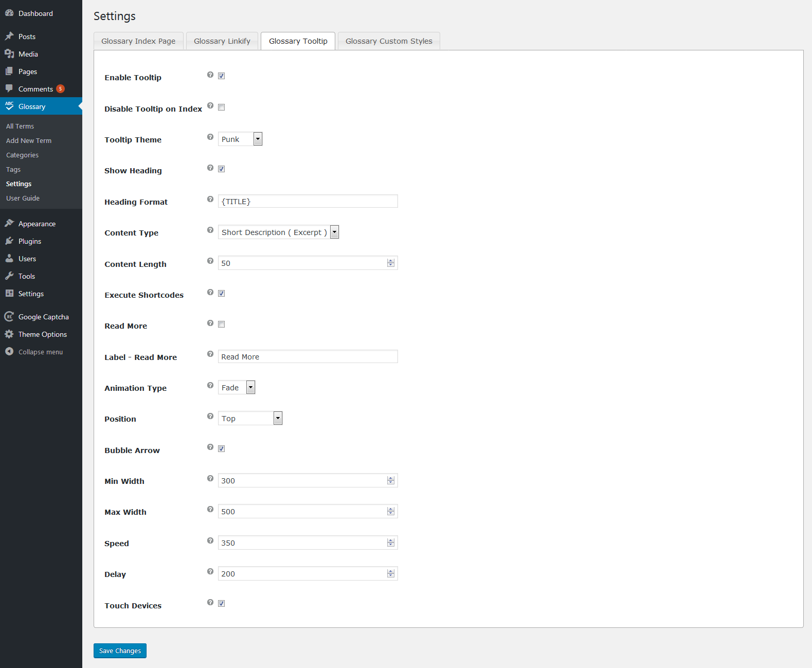Click the question mark icon beside Heading Format
The height and width of the screenshot is (668, 812).
[x=210, y=199]
